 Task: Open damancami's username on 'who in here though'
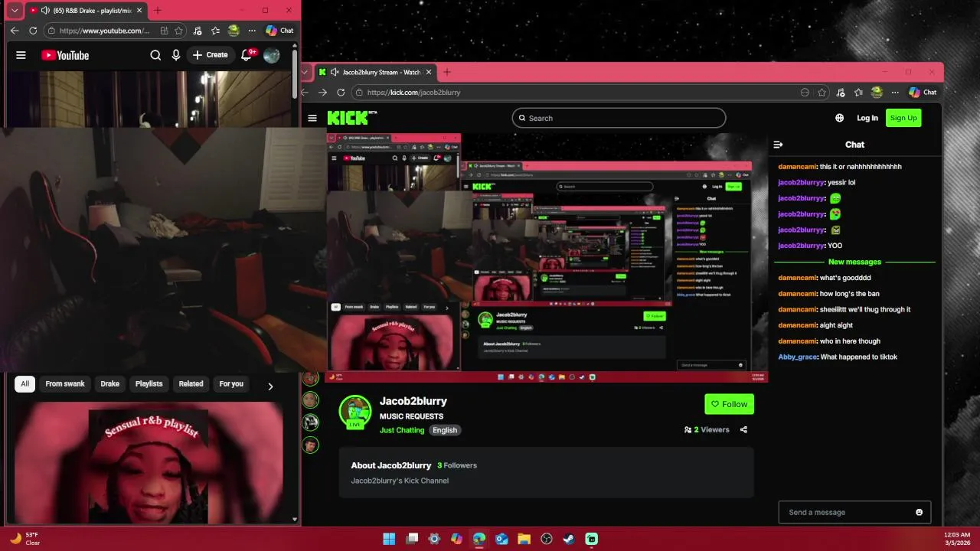click(x=797, y=341)
